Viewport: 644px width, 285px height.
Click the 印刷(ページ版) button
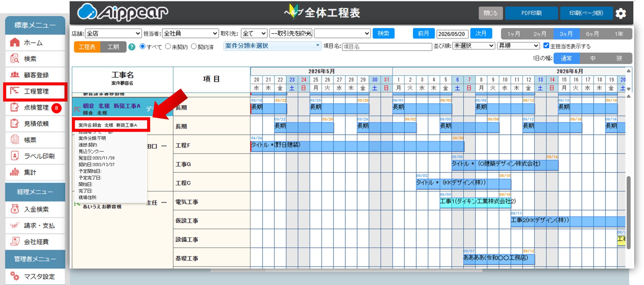pos(586,13)
